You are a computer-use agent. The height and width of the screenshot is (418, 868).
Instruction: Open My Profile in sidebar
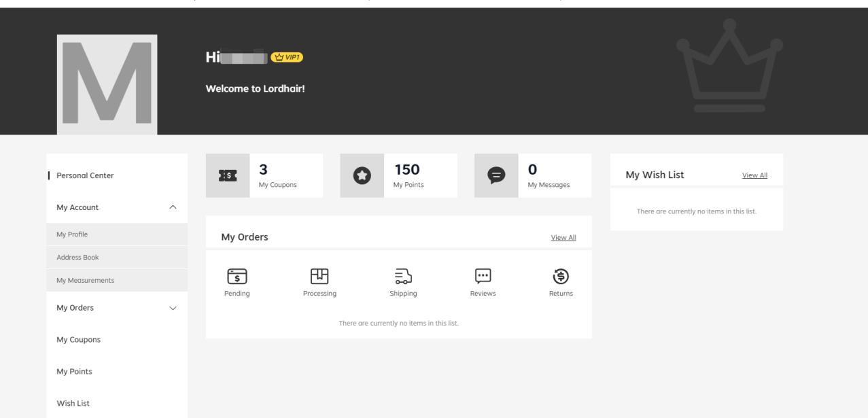coord(117,234)
